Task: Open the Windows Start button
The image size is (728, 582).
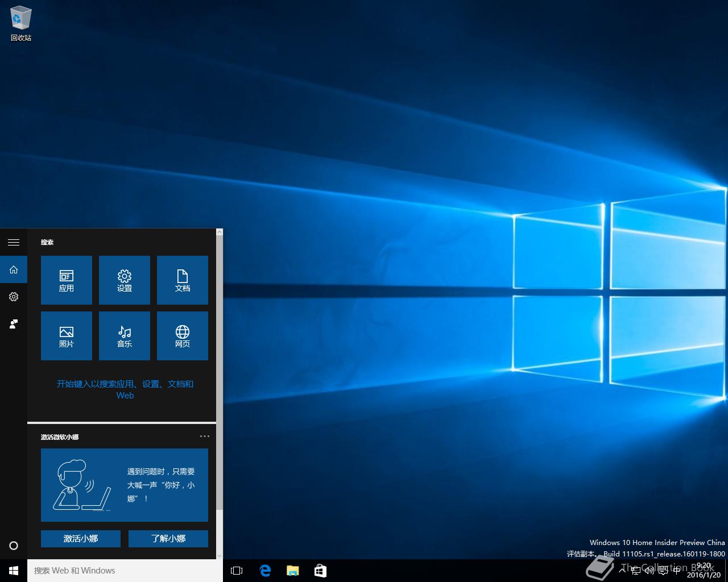Action: (x=14, y=571)
